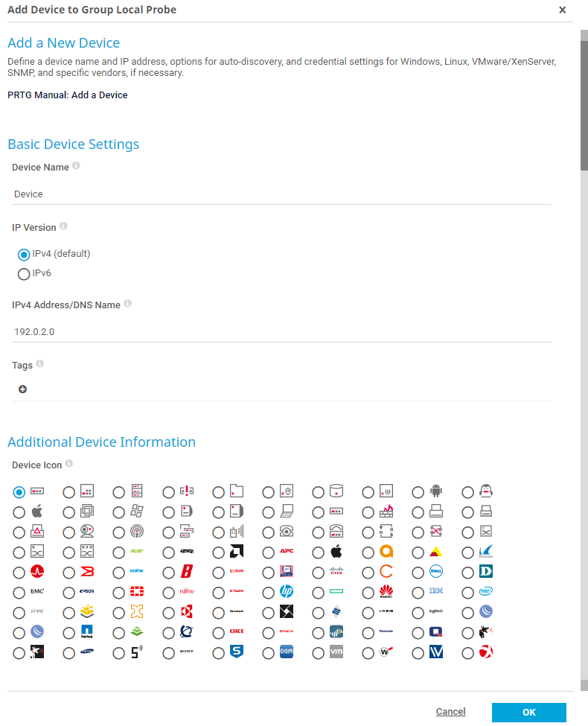Pick the HP logo device icon
This screenshot has width=588, height=726.
[x=269, y=593]
